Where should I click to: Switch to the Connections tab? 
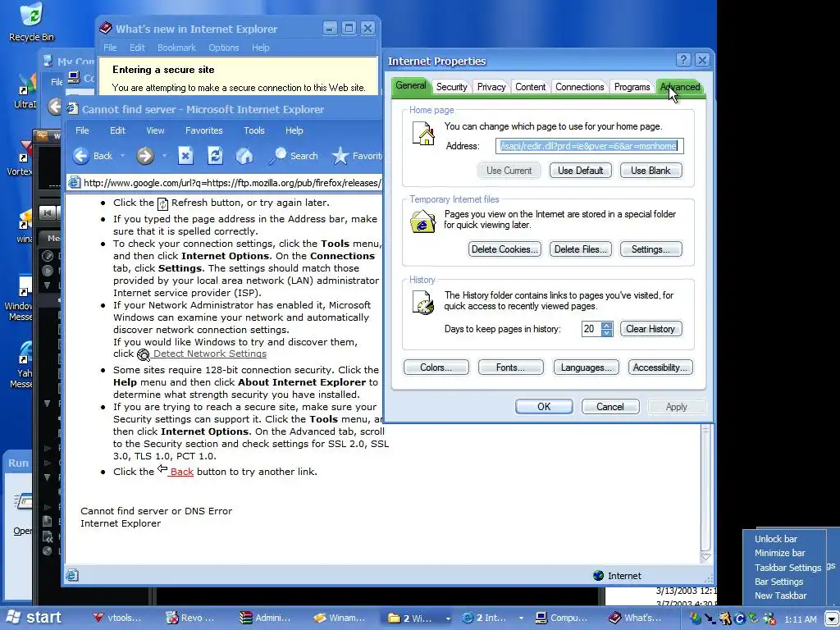click(580, 87)
